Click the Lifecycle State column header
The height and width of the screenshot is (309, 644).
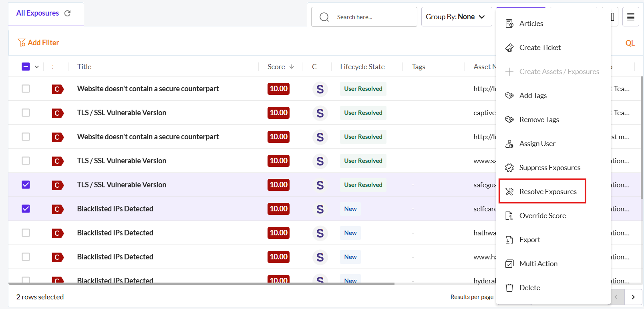tap(362, 67)
